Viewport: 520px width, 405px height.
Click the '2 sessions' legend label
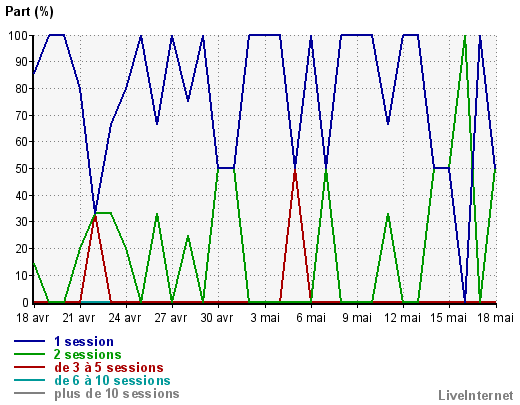87,355
